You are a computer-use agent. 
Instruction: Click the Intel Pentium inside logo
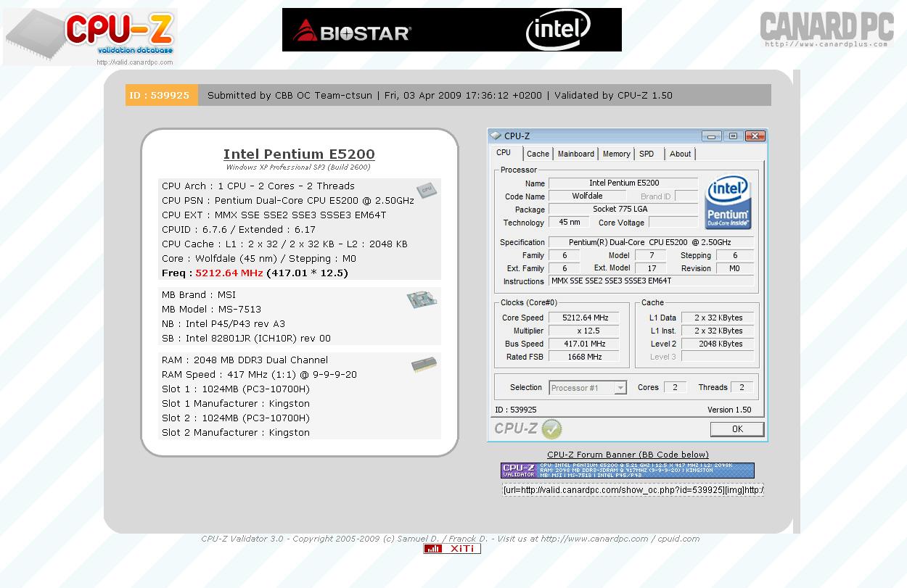coord(728,203)
